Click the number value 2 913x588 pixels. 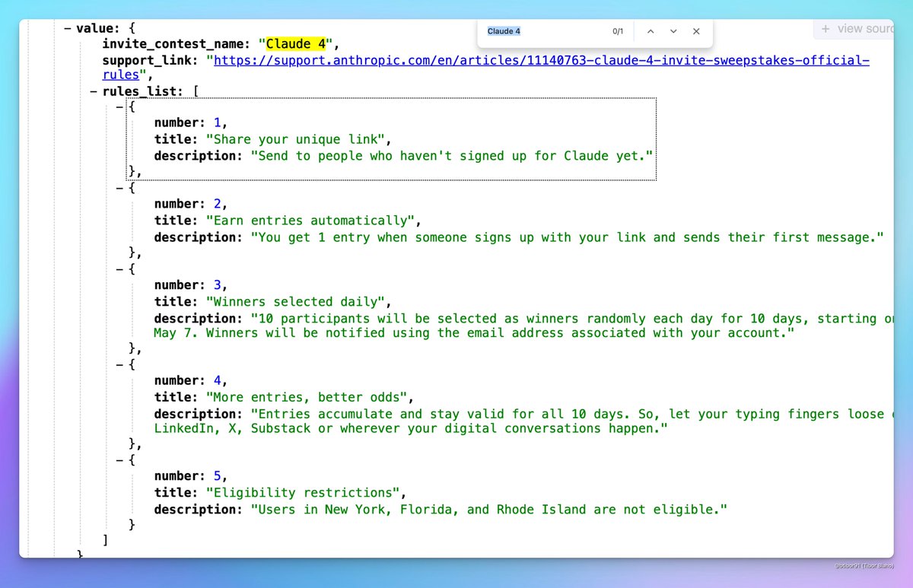click(x=217, y=204)
